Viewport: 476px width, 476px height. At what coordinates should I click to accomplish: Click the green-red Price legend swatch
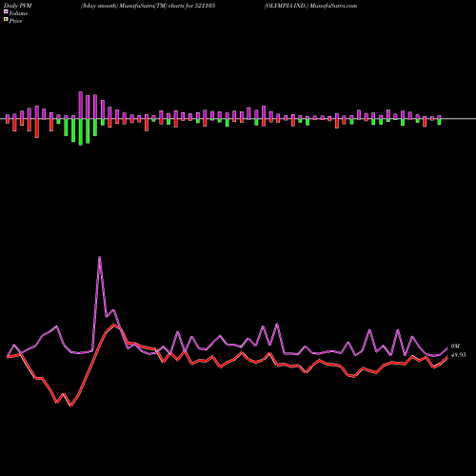[x=6, y=20]
